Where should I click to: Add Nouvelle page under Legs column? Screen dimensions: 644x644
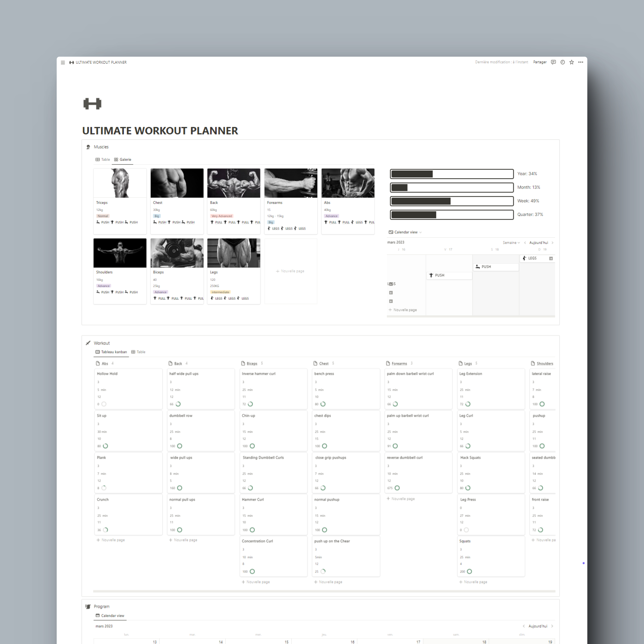[473, 582]
